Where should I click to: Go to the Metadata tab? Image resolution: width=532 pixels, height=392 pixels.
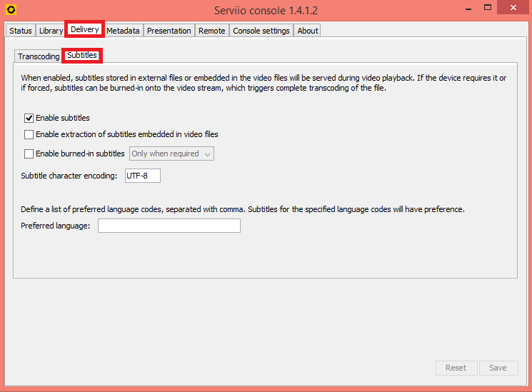123,31
